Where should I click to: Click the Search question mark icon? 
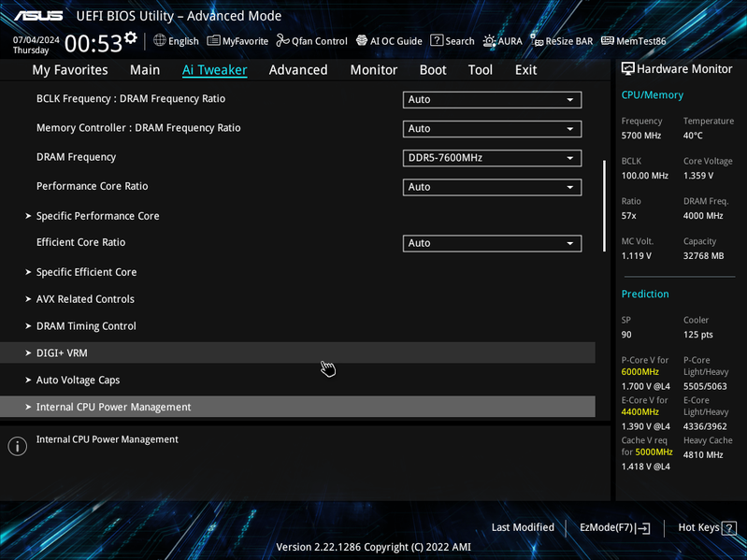coord(437,40)
